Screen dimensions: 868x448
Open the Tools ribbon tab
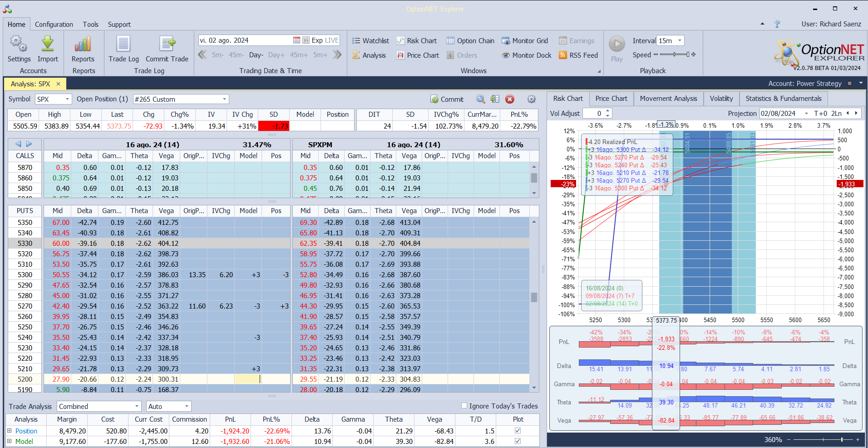(90, 25)
